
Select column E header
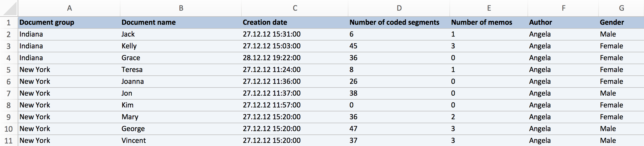pos(489,8)
